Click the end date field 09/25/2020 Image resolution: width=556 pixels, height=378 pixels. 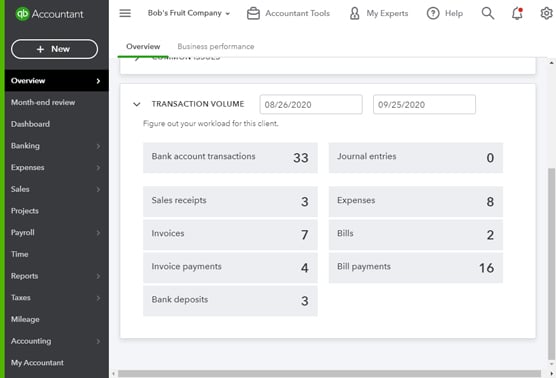click(424, 104)
